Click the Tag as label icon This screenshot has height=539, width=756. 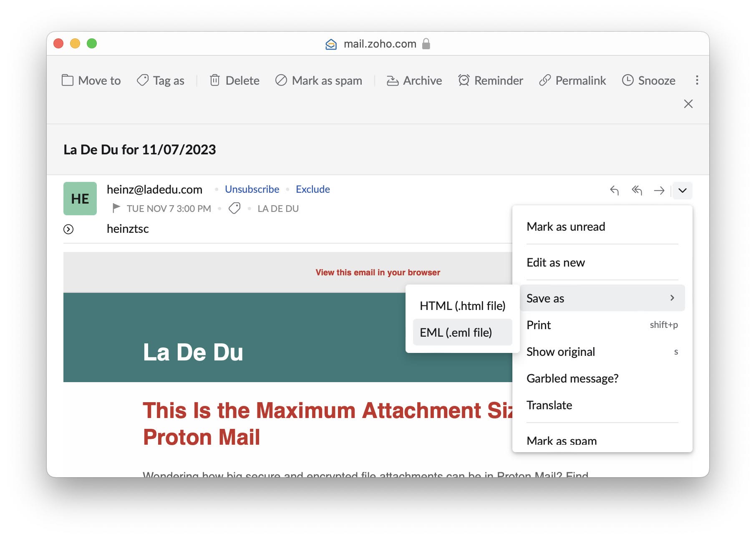coord(143,80)
